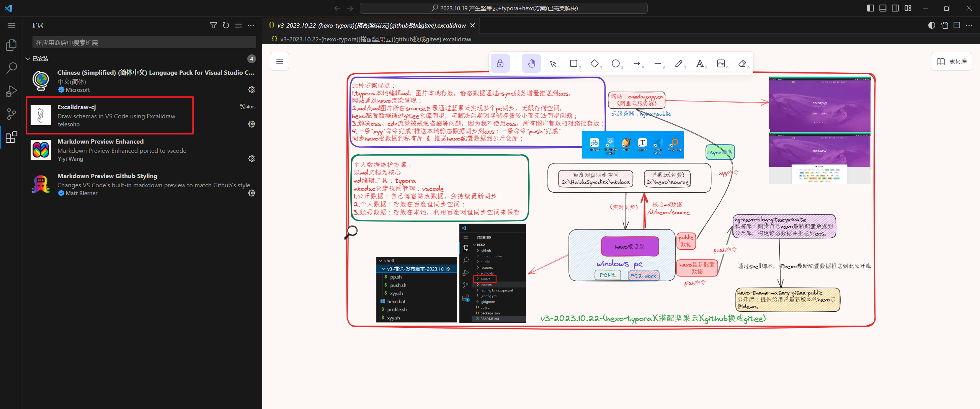The width and height of the screenshot is (980, 409).
Task: Toggle bottom panel visibility
Action: pyautogui.click(x=883, y=8)
